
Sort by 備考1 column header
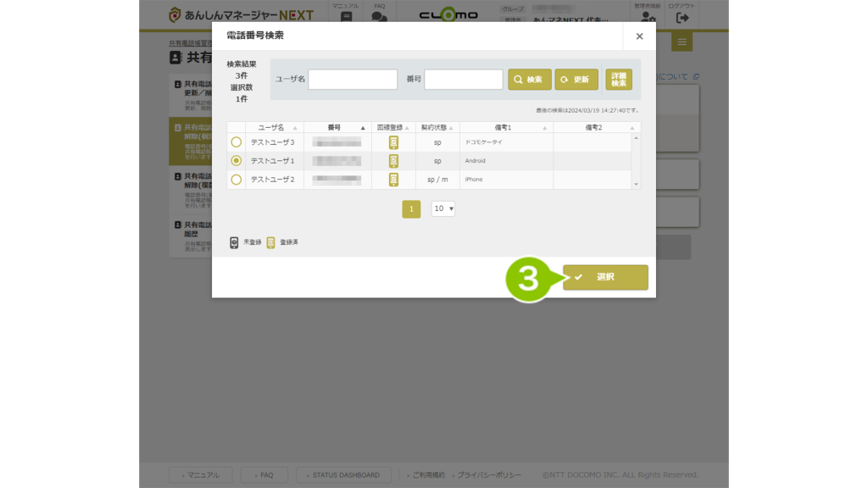[x=506, y=127]
